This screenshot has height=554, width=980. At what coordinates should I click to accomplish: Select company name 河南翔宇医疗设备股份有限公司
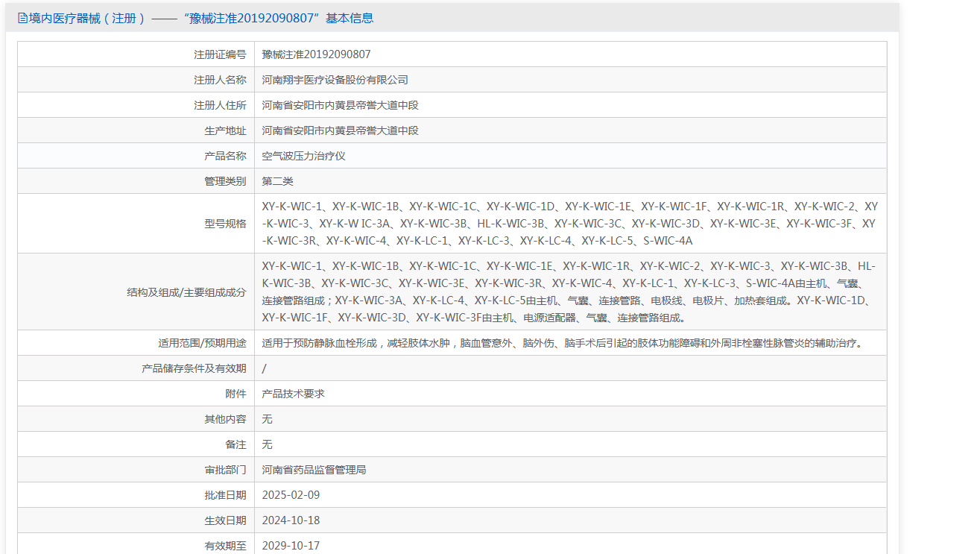[x=335, y=80]
